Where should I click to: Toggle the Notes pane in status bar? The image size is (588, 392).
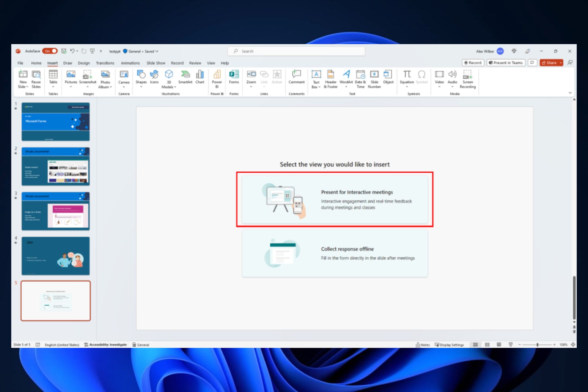click(423, 345)
